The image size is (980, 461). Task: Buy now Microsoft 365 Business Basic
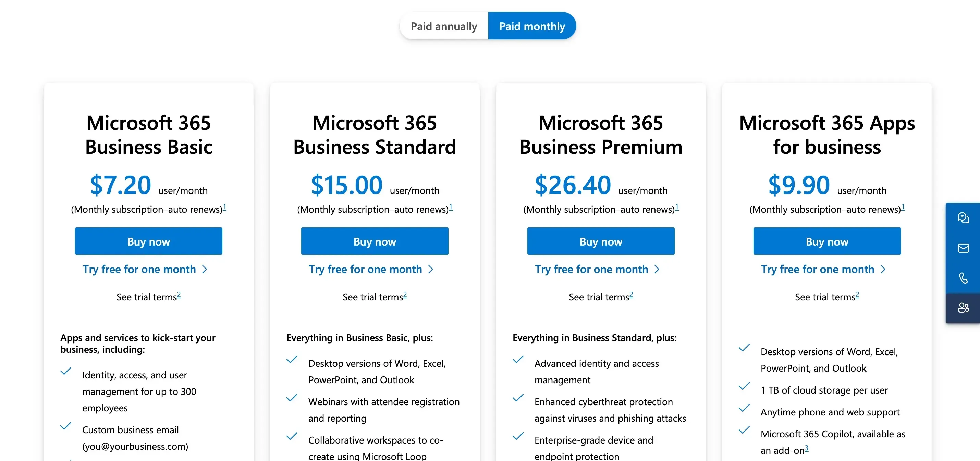click(x=148, y=241)
